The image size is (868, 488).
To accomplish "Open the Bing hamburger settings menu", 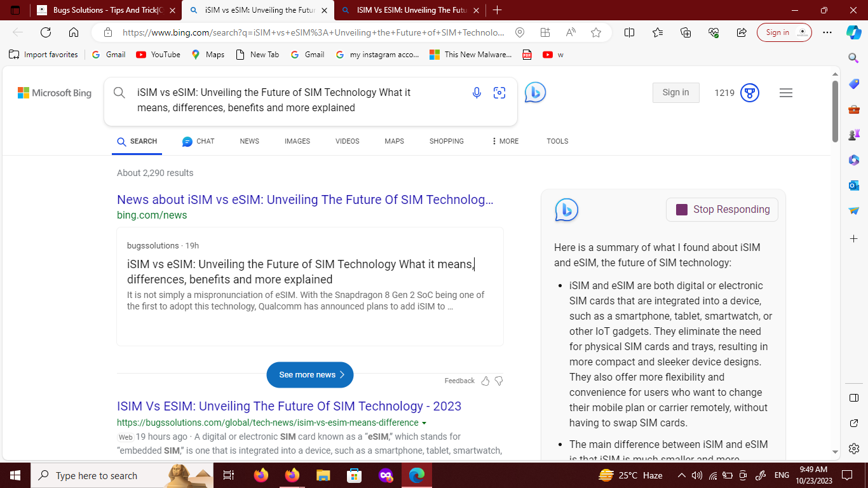I will point(786,93).
